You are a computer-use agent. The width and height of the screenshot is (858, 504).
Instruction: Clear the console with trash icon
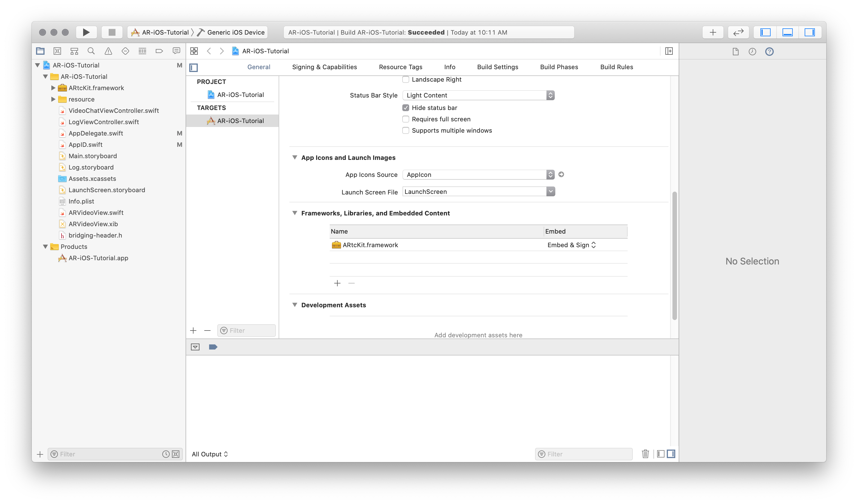click(x=645, y=454)
